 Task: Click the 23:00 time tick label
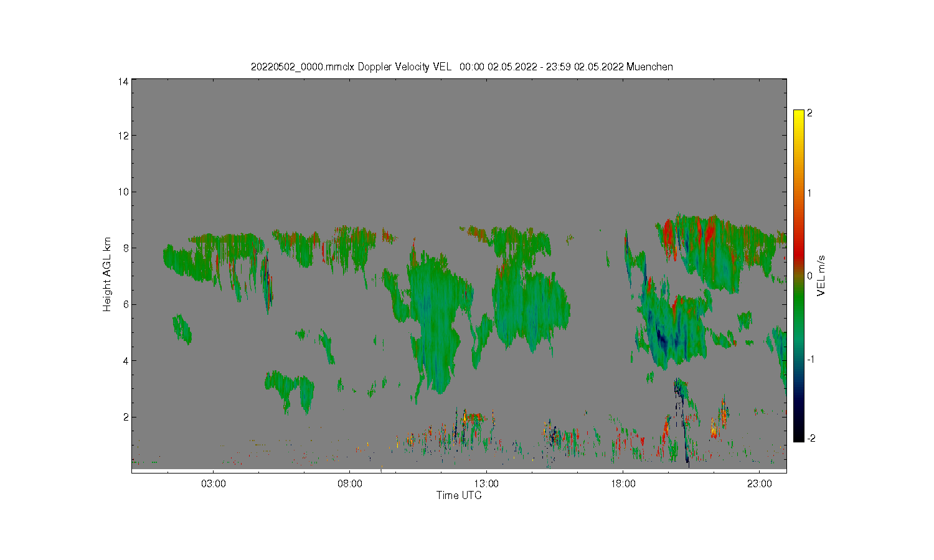pyautogui.click(x=759, y=483)
